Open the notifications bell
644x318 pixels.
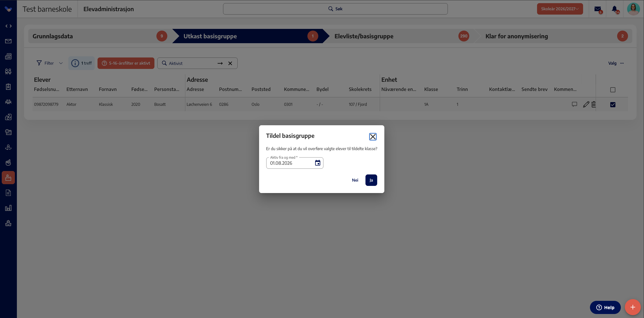point(615,9)
